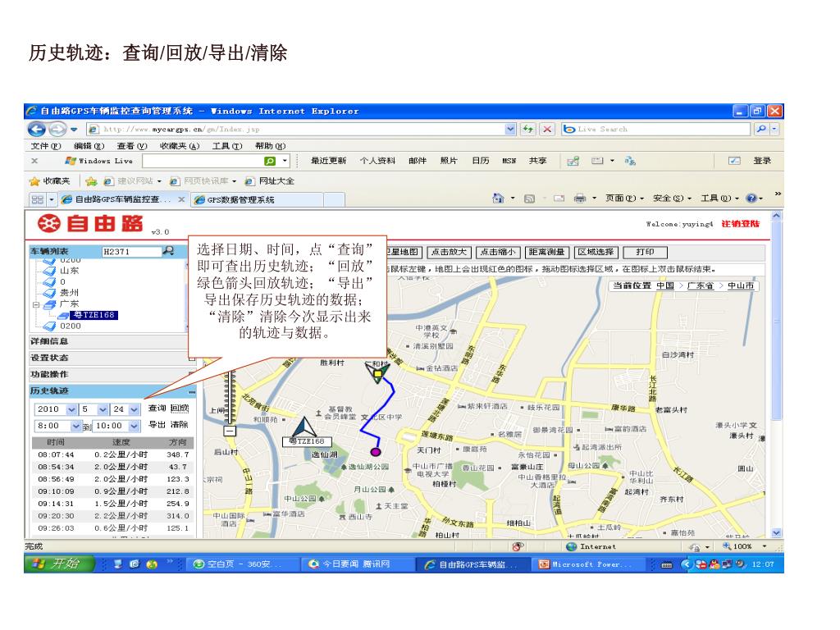Click the IE stop loading icon
Image resolution: width=840 pixels, height=630 pixels.
[x=547, y=129]
